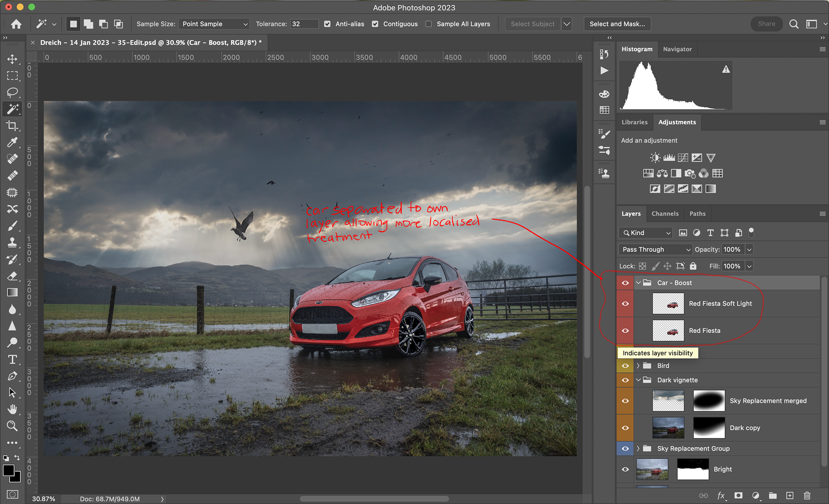Viewport: 829px width, 504px height.
Task: Hide the Red Fiesta layer
Action: tap(625, 331)
